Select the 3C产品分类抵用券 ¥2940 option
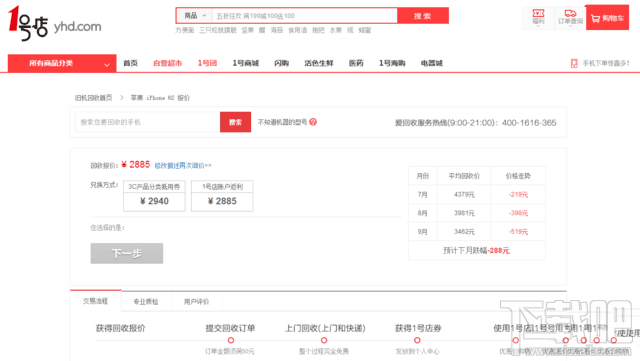This screenshot has width=640, height=361. [154, 196]
